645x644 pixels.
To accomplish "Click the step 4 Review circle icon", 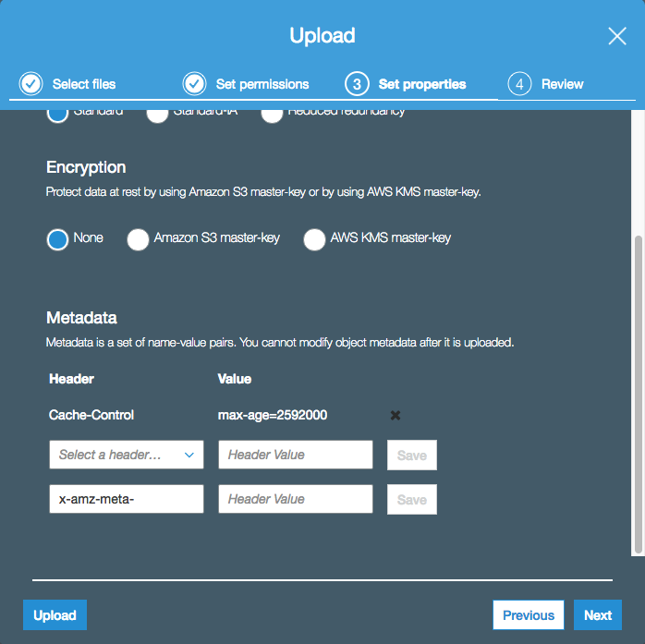I will pyautogui.click(x=519, y=84).
